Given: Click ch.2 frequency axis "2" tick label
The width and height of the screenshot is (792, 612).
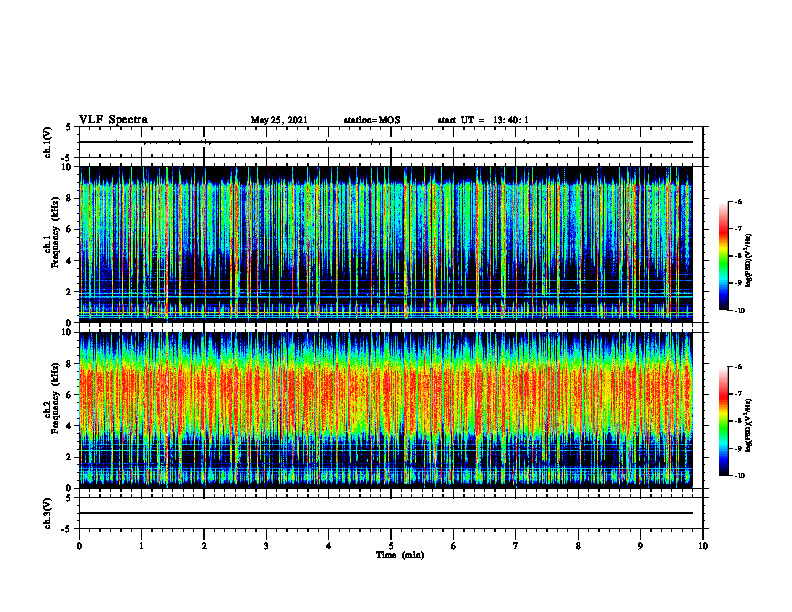Looking at the screenshot, I should click(x=70, y=457).
